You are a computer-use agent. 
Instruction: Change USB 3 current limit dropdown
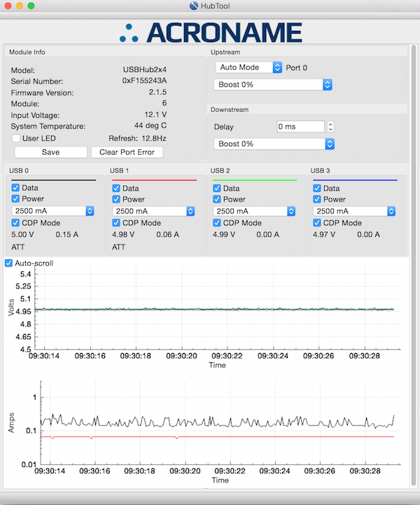(x=356, y=211)
